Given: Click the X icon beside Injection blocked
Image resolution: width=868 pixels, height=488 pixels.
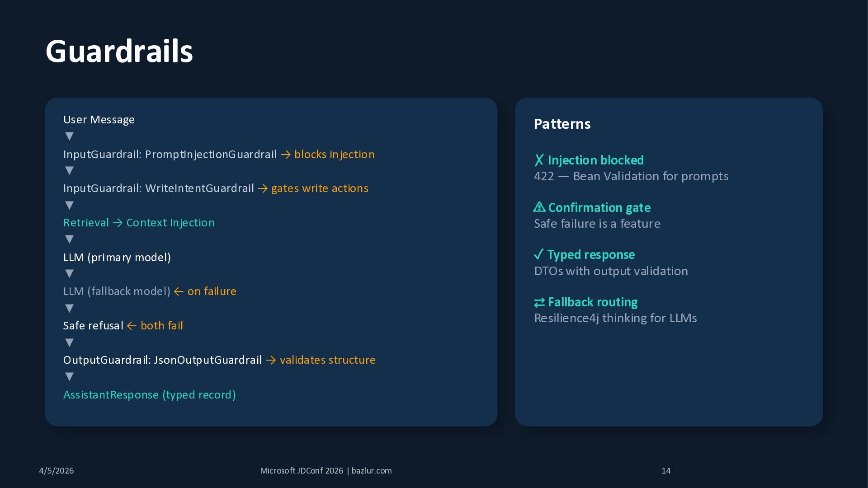Looking at the screenshot, I should coord(539,160).
